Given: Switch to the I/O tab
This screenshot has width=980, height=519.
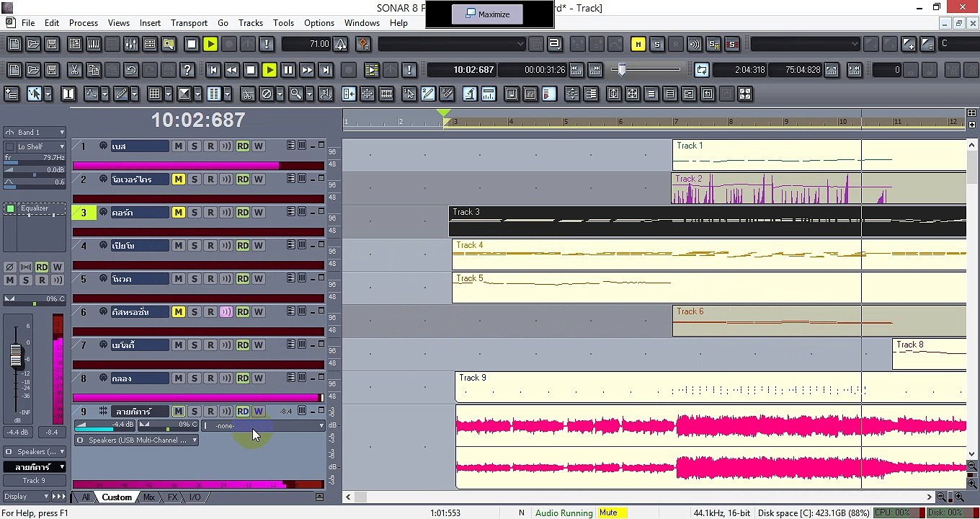Looking at the screenshot, I should (195, 497).
